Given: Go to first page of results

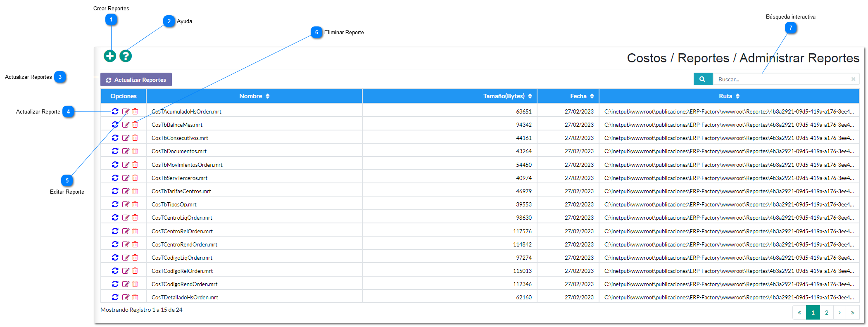Looking at the screenshot, I should tap(799, 313).
